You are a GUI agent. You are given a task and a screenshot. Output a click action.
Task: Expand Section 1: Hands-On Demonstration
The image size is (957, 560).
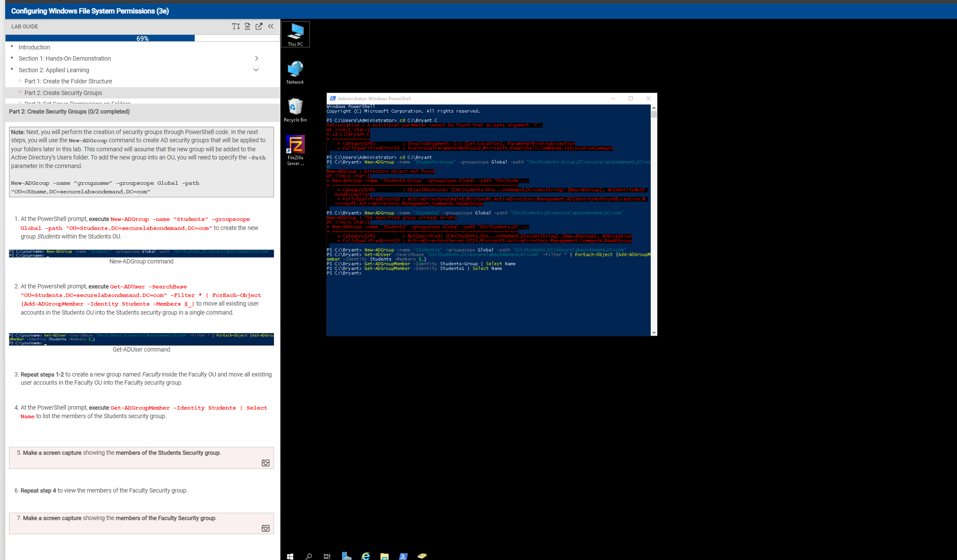256,58
